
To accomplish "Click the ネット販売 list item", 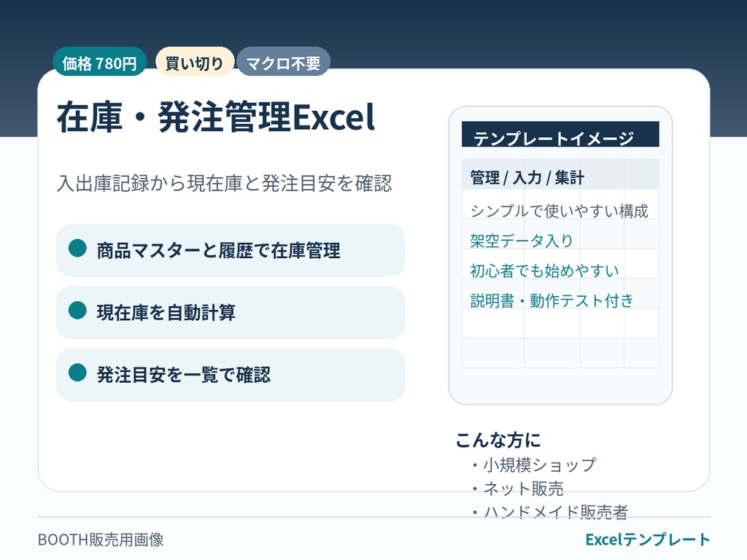I will pyautogui.click(x=518, y=489).
